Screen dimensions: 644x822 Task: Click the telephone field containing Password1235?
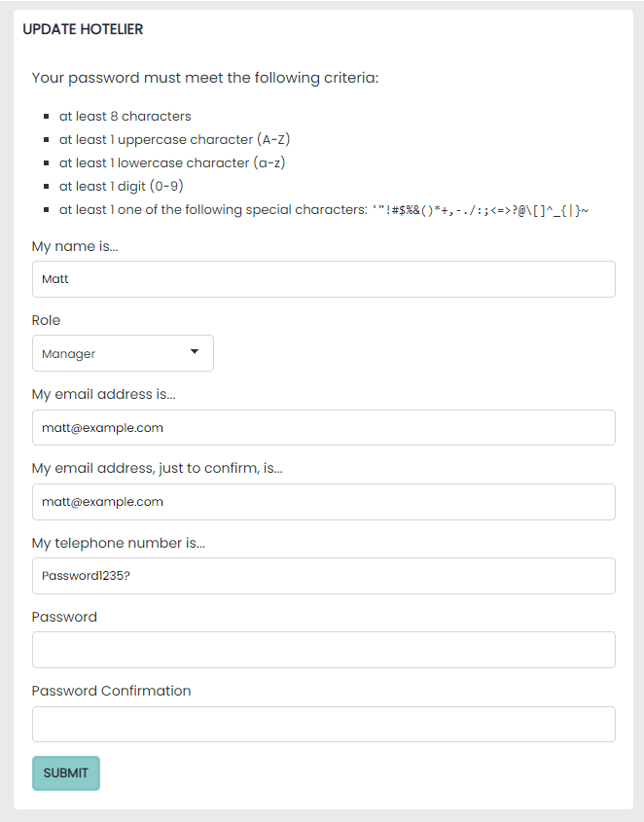(x=323, y=576)
